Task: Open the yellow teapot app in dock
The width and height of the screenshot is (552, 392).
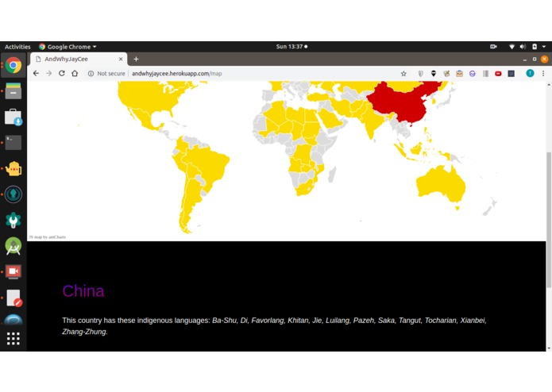Action: [x=13, y=168]
